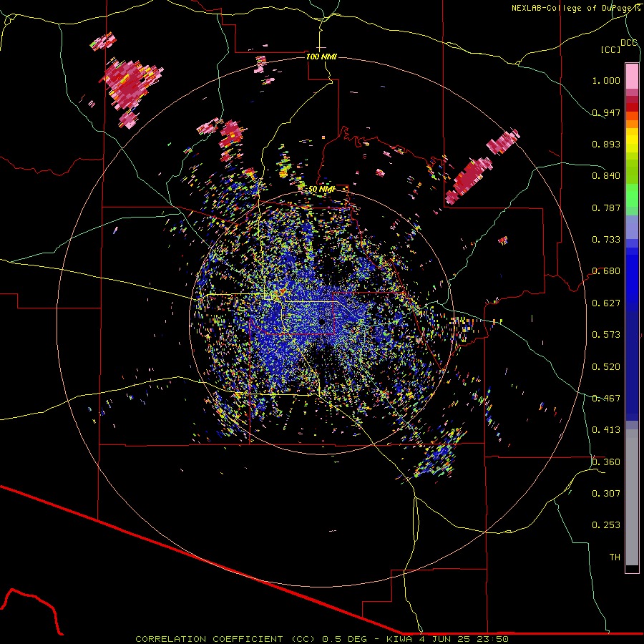Screen dimensions: 644x644
Task: Click the TH label at the scale bottom
Action: point(615,557)
